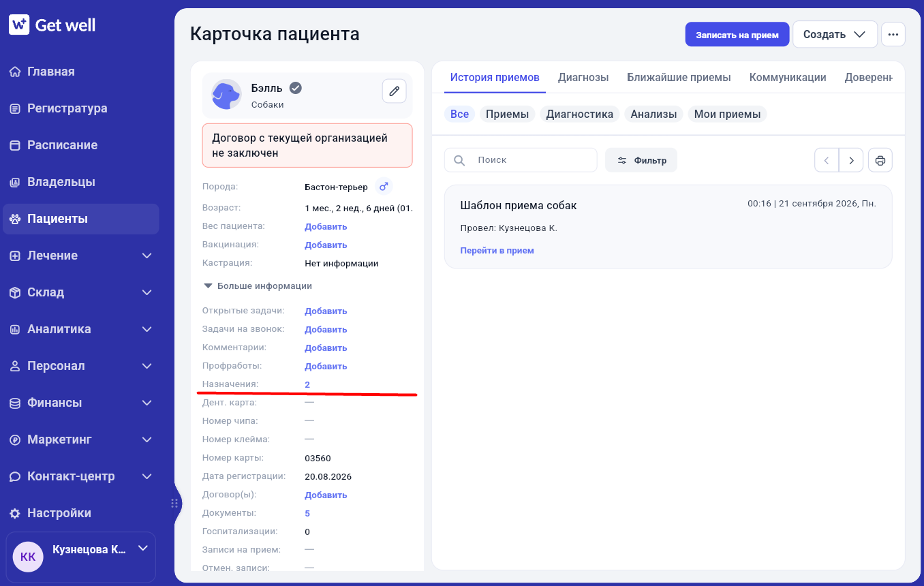Click the Расписание calendar icon
The width and height of the screenshot is (924, 586).
(15, 145)
